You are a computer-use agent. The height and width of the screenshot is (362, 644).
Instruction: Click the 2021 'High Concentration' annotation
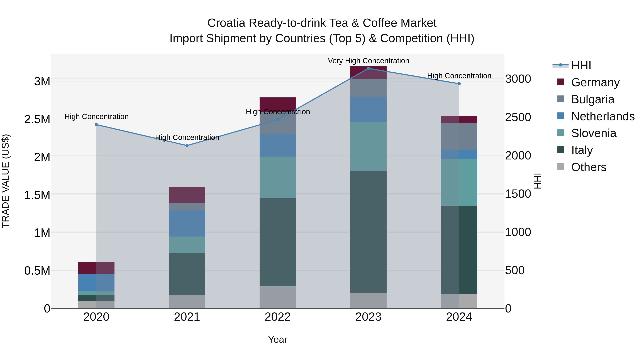click(x=187, y=137)
